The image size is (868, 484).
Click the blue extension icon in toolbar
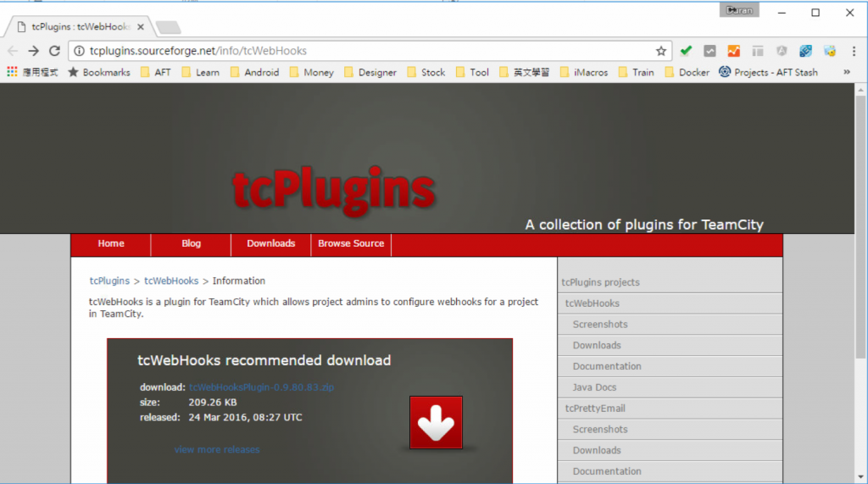[805, 51]
